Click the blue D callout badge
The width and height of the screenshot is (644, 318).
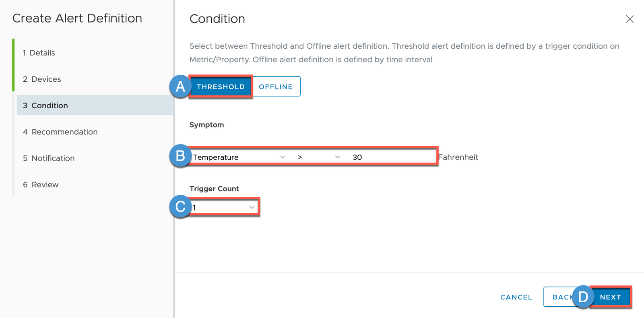point(583,297)
